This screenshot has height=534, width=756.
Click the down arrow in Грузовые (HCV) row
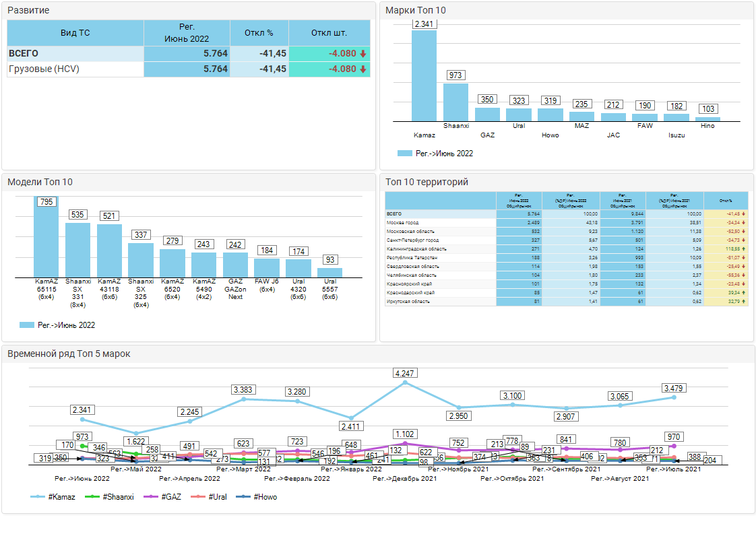(363, 69)
